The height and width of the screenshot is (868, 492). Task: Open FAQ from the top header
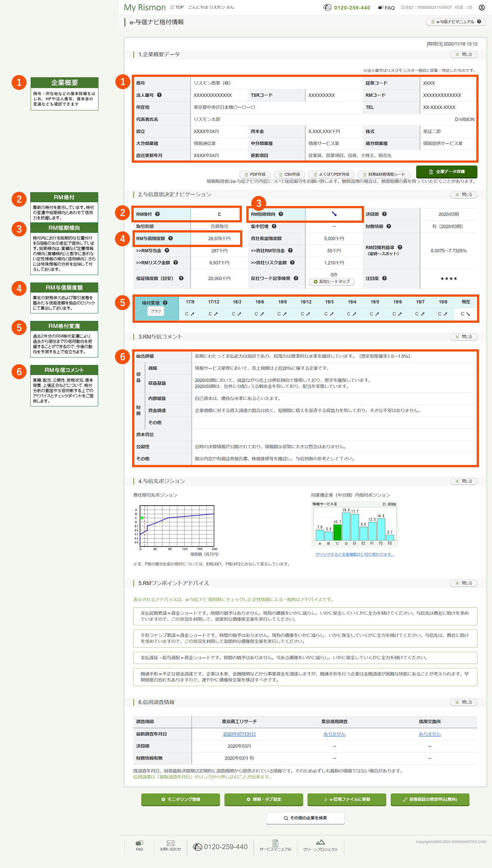[x=386, y=8]
